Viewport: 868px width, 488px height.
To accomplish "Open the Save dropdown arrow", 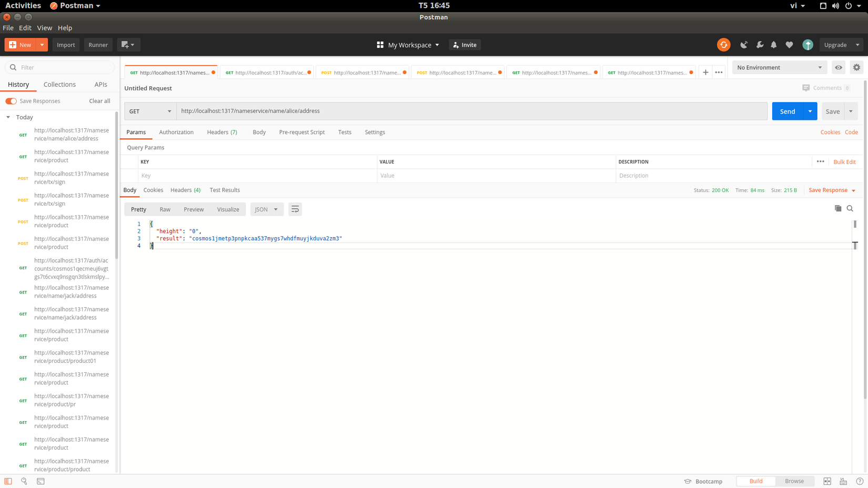I will (x=851, y=111).
